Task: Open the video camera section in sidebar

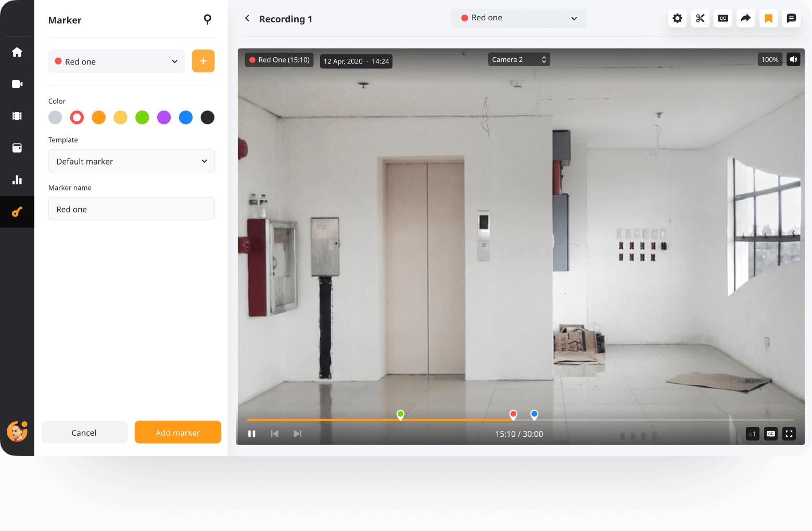Action: coord(17,84)
